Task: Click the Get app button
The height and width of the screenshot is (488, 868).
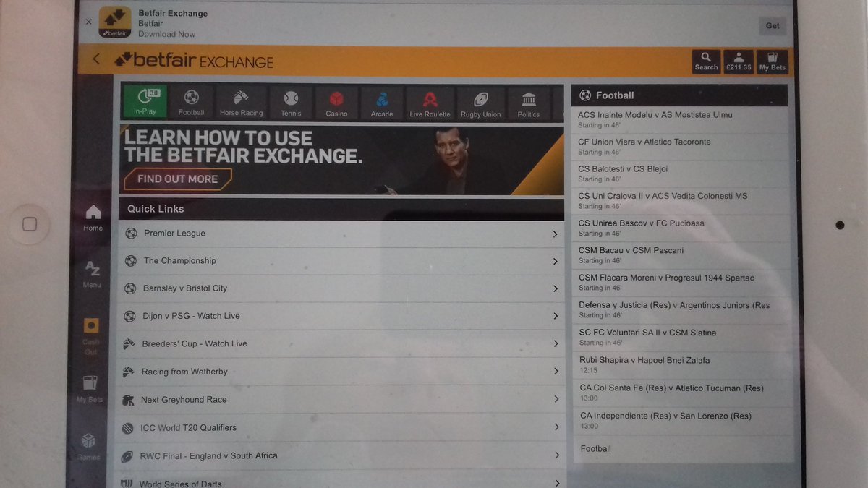Action: coord(773,26)
